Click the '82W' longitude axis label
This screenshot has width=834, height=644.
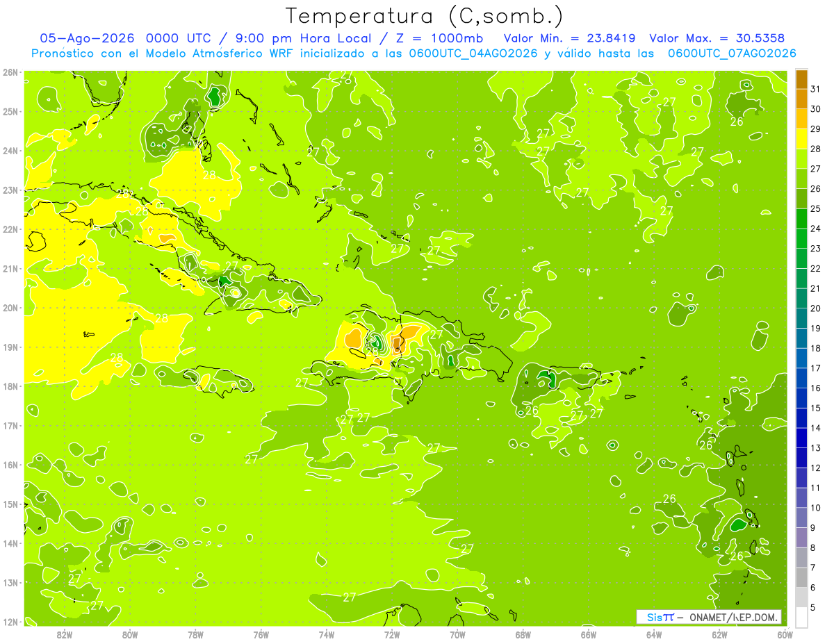tap(65, 634)
